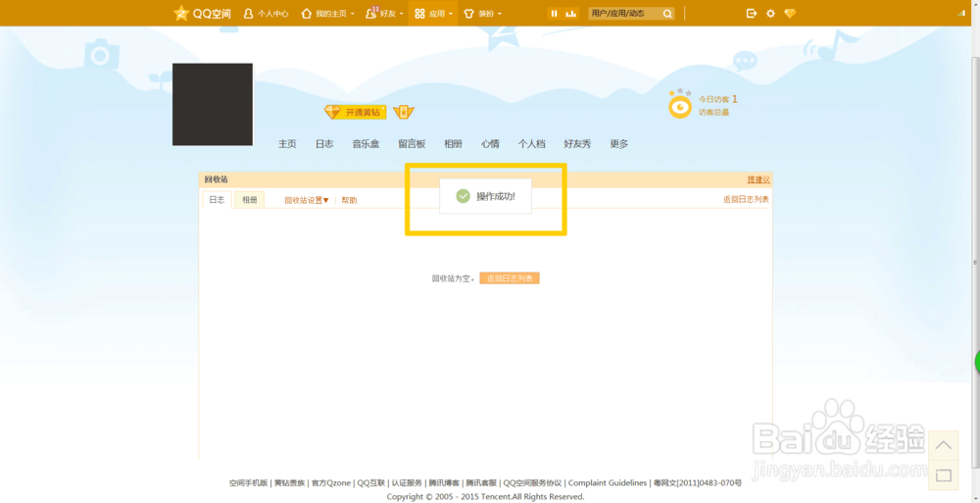
Task: Open 我的主页 dropdown menu
Action: pyautogui.click(x=328, y=13)
